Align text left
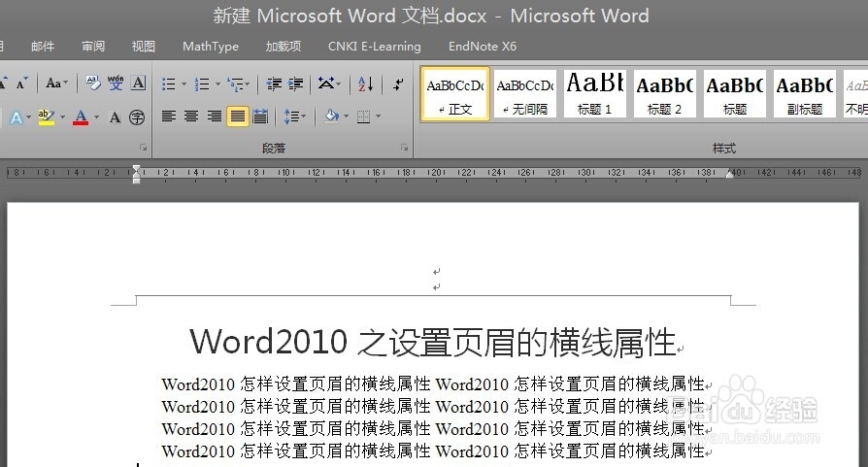This screenshot has height=467, width=868. 169,117
